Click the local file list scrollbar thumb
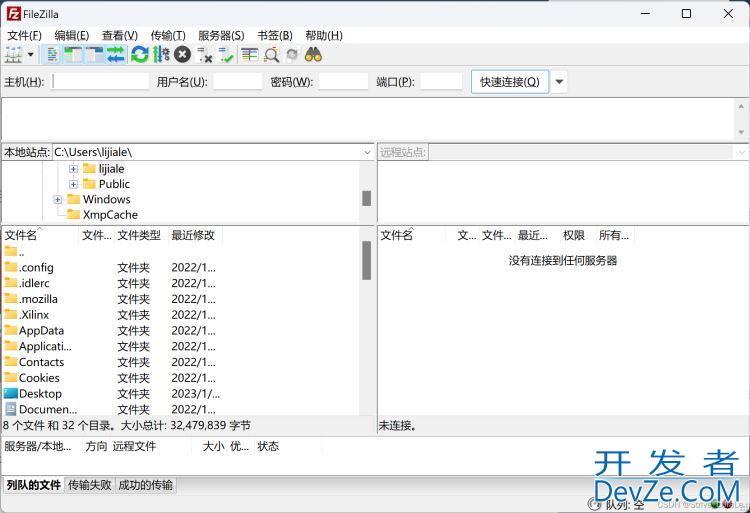The image size is (750, 513). (x=366, y=260)
